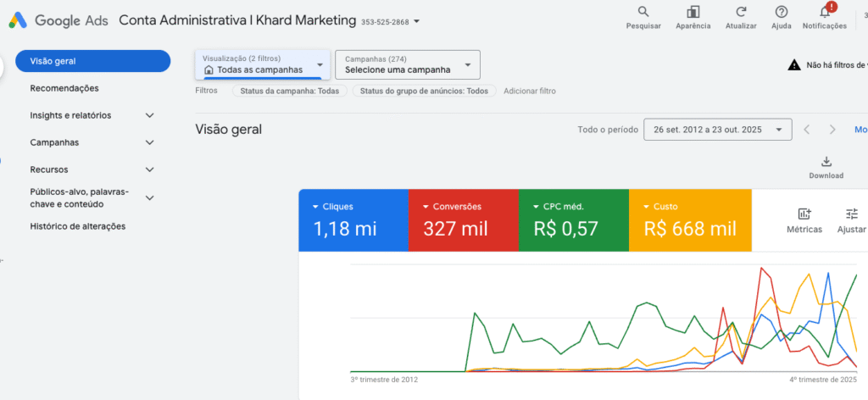Open the Visualização Todas as campanhas dropdown
This screenshot has width=868, height=400.
(263, 64)
